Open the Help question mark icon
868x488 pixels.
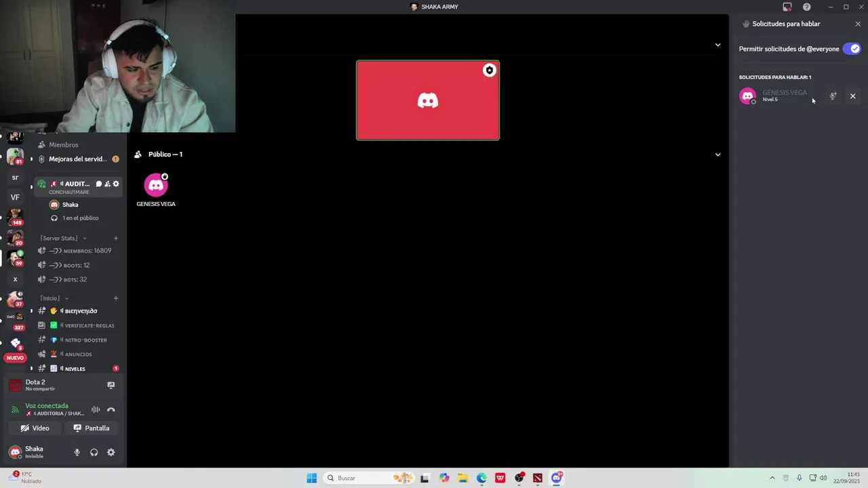806,7
